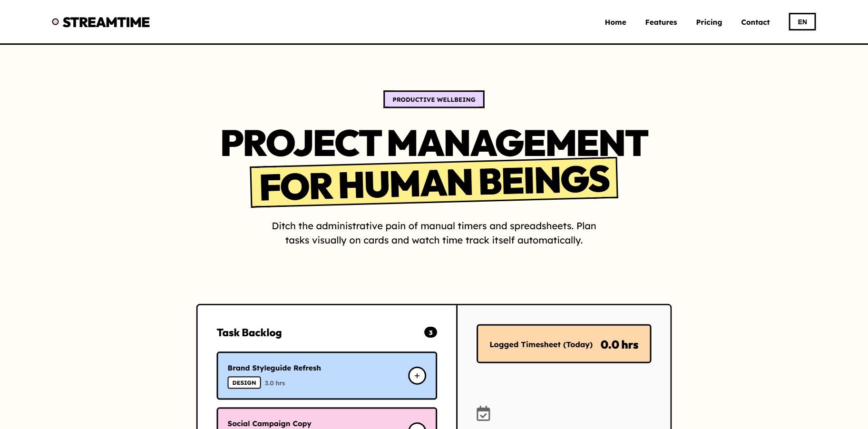868x429 pixels.
Task: Click the Logged Timesheet (Today) panel
Action: pos(564,344)
